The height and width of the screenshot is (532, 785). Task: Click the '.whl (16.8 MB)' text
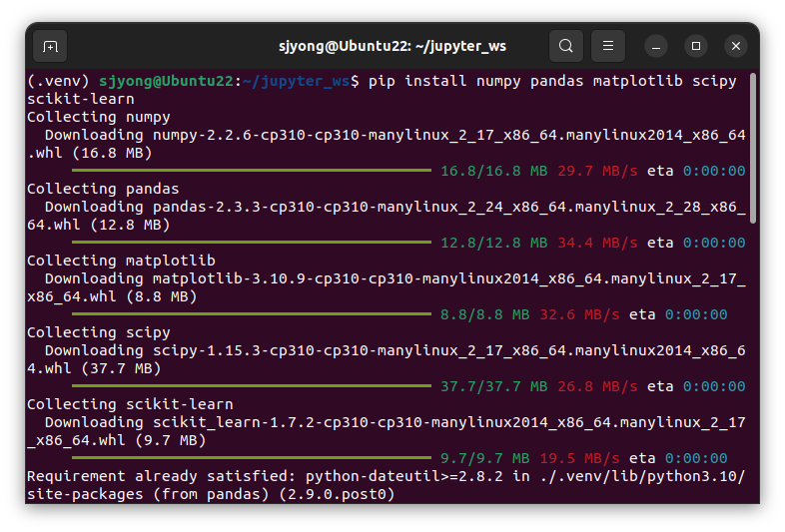click(90, 153)
